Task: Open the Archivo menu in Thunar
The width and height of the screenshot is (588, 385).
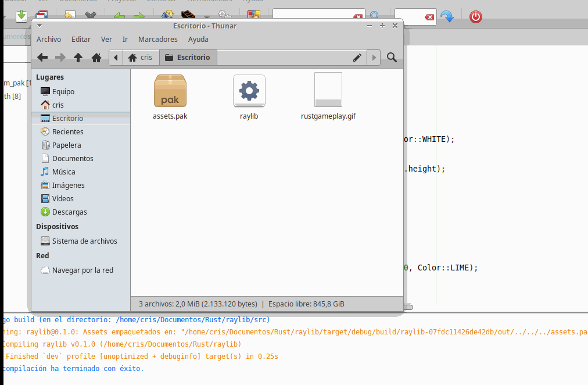Action: tap(49, 40)
